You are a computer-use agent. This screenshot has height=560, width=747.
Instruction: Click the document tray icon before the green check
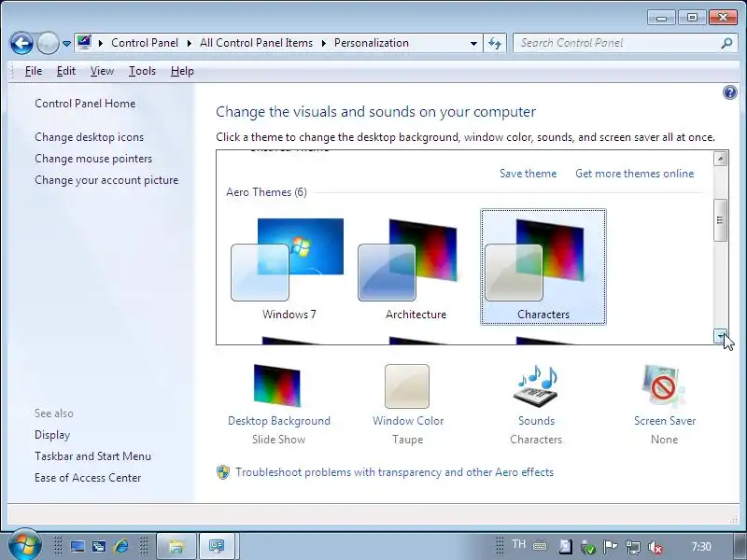point(565,547)
